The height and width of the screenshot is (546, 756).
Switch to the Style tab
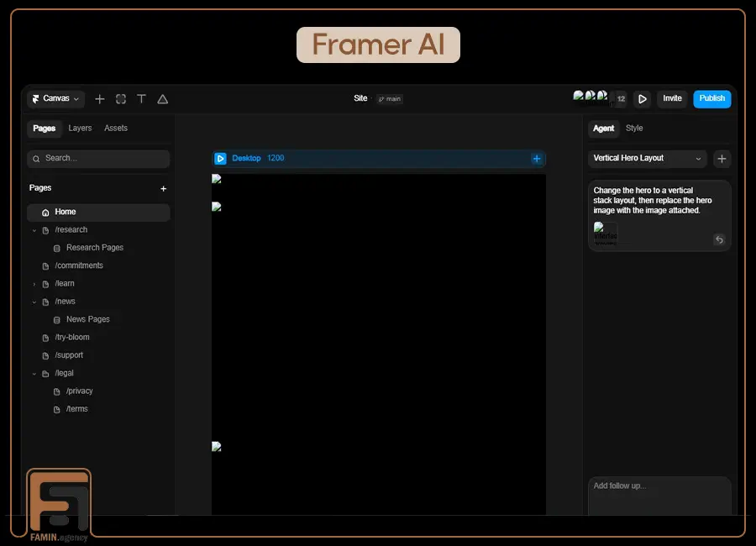click(634, 129)
